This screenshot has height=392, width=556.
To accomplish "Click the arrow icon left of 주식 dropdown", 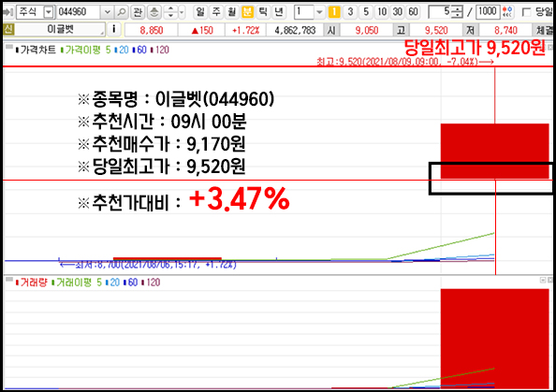I will point(7,12).
